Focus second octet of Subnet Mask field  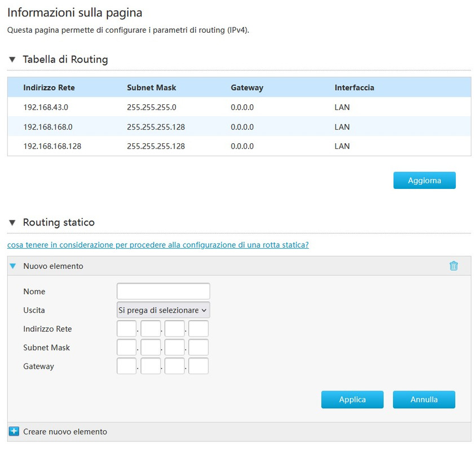pyautogui.click(x=151, y=347)
